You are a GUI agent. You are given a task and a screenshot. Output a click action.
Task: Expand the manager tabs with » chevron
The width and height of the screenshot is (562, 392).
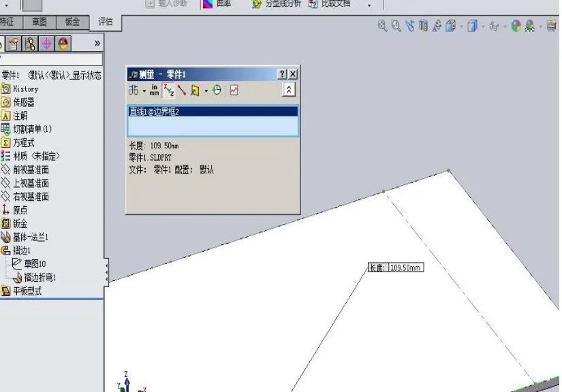pos(97,44)
